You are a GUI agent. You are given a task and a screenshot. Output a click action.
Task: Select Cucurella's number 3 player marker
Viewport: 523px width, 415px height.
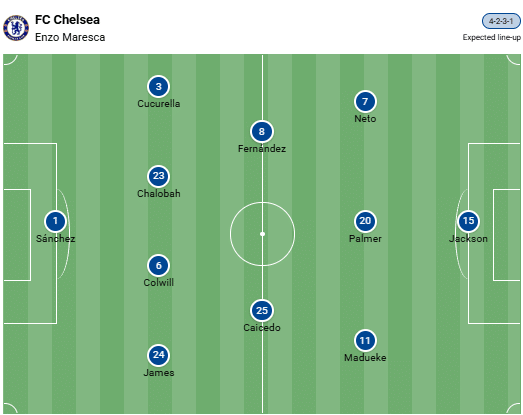click(x=158, y=86)
